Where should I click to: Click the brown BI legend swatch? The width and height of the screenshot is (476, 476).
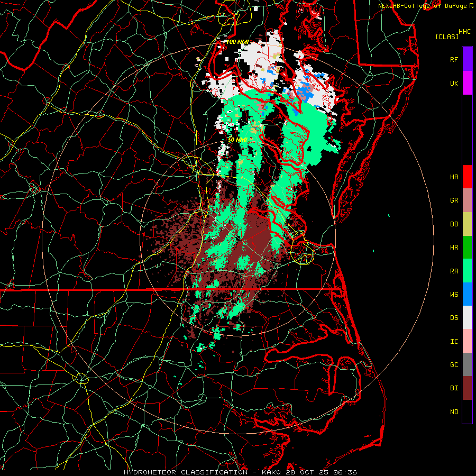[x=467, y=388]
